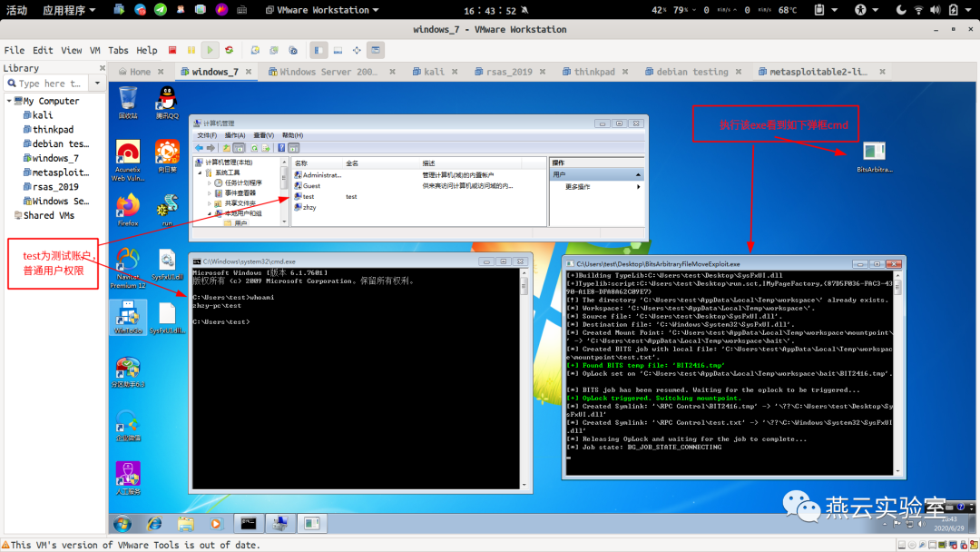Screen dimensions: 980x552
Task: Collapse the My Computer tree node
Action: [9, 101]
